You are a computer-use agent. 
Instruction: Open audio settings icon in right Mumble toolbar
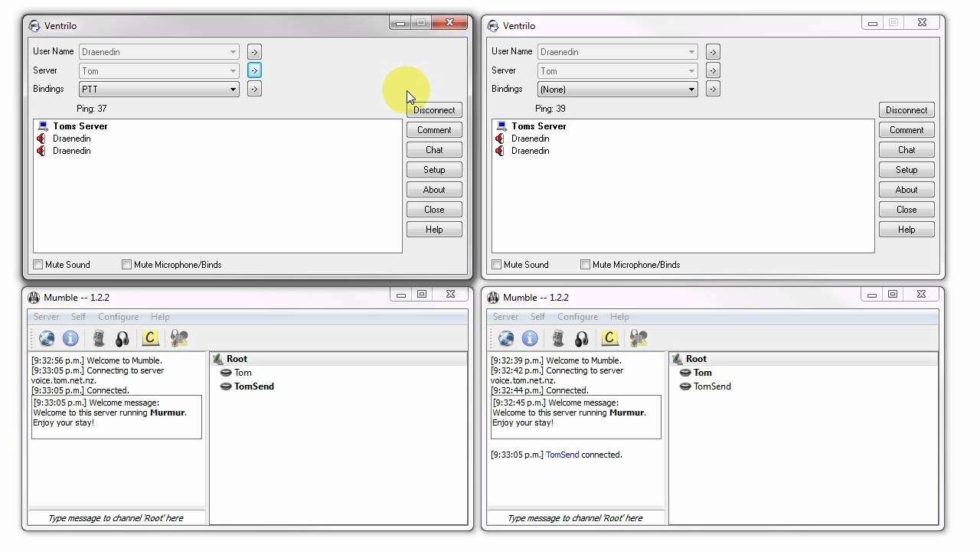639,338
